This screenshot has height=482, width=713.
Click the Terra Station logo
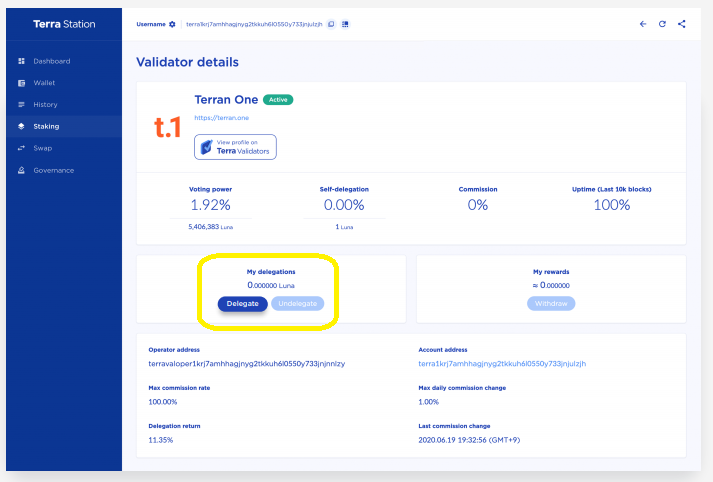click(x=64, y=24)
